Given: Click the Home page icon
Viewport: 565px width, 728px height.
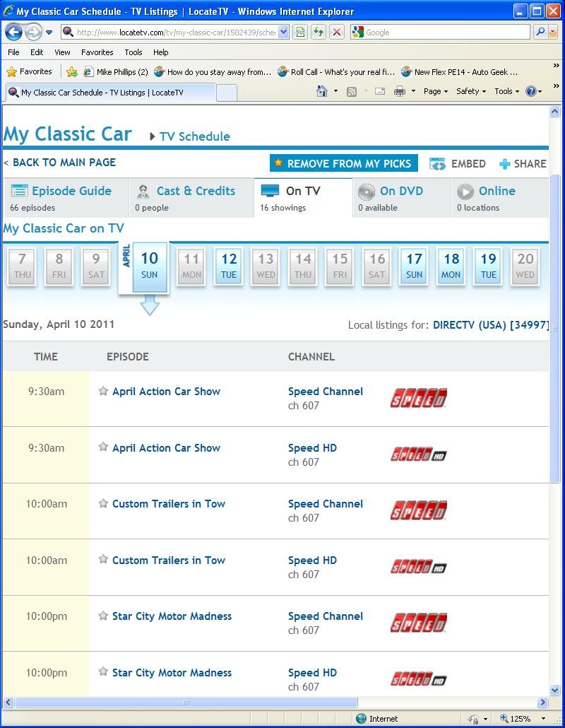Looking at the screenshot, I should click(x=321, y=91).
